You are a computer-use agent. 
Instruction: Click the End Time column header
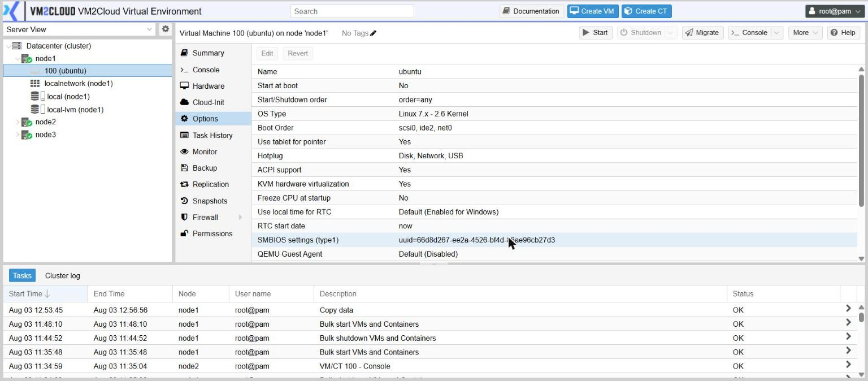[x=130, y=293]
